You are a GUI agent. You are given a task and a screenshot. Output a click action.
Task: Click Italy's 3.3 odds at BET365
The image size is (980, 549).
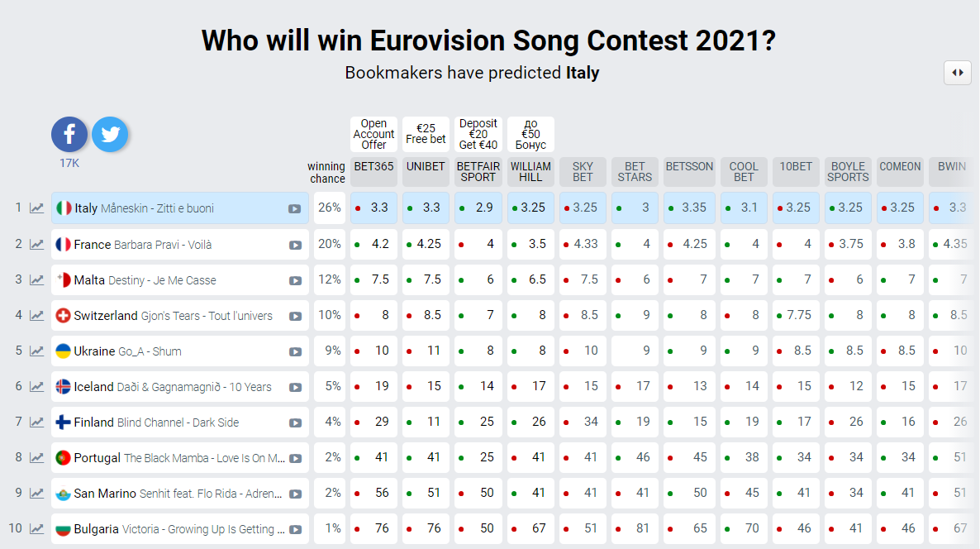point(374,208)
